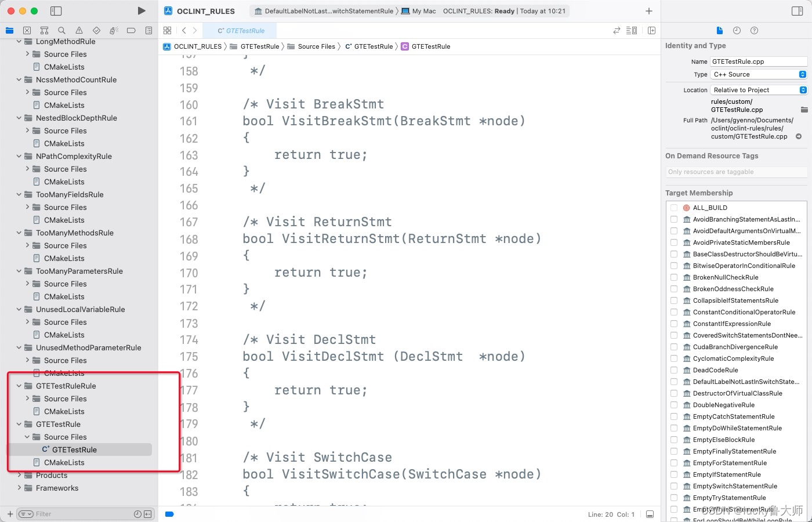Image resolution: width=812 pixels, height=522 pixels.
Task: Open the file Type dropdown C++ Source
Action: point(759,74)
